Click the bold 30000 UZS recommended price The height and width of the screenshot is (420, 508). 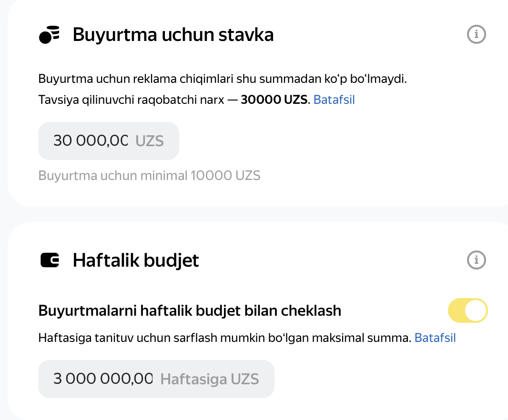pos(274,100)
